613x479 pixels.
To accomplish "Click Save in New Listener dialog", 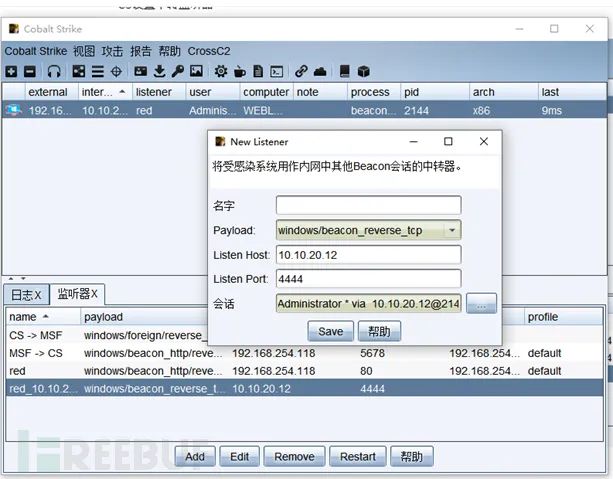I will (x=330, y=331).
